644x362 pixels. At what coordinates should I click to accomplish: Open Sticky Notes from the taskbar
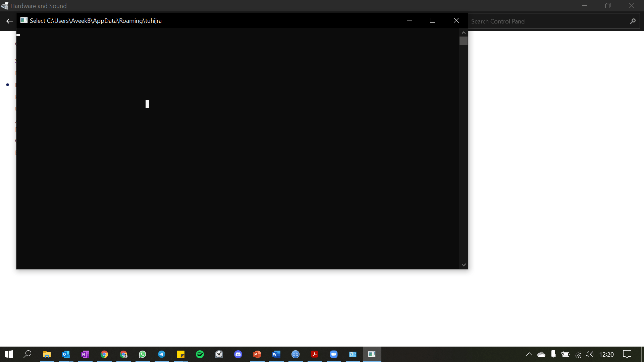(181, 354)
